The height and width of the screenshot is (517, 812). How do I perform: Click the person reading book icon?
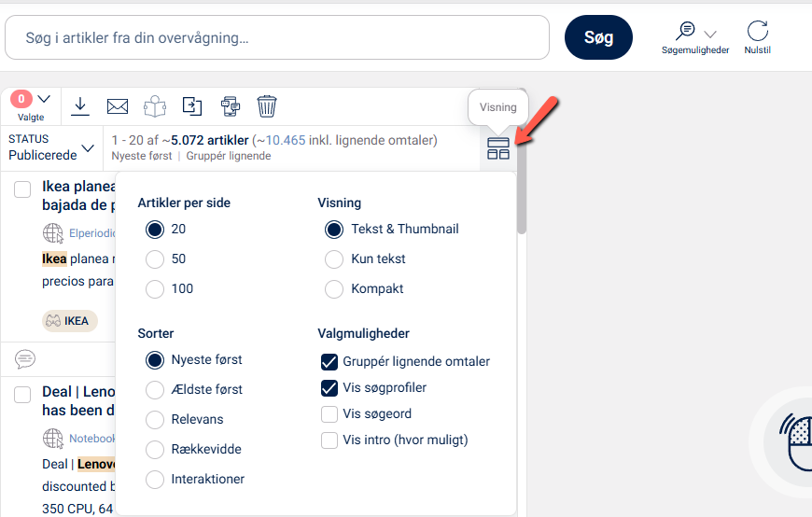(x=154, y=105)
